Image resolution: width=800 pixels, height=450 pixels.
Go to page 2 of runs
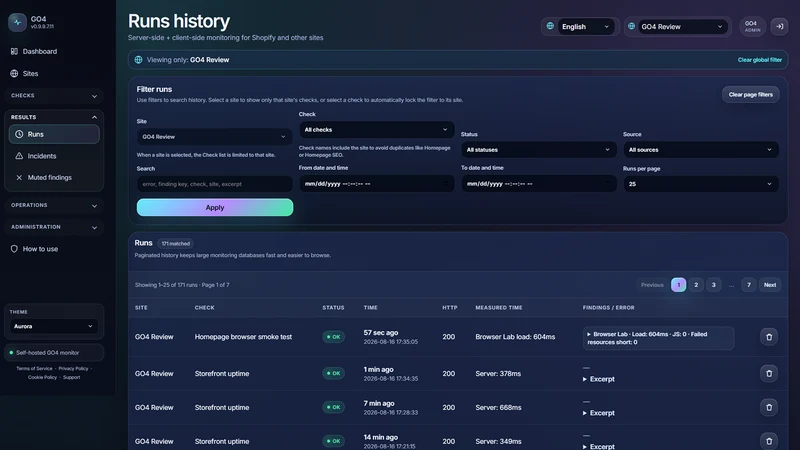tap(696, 285)
